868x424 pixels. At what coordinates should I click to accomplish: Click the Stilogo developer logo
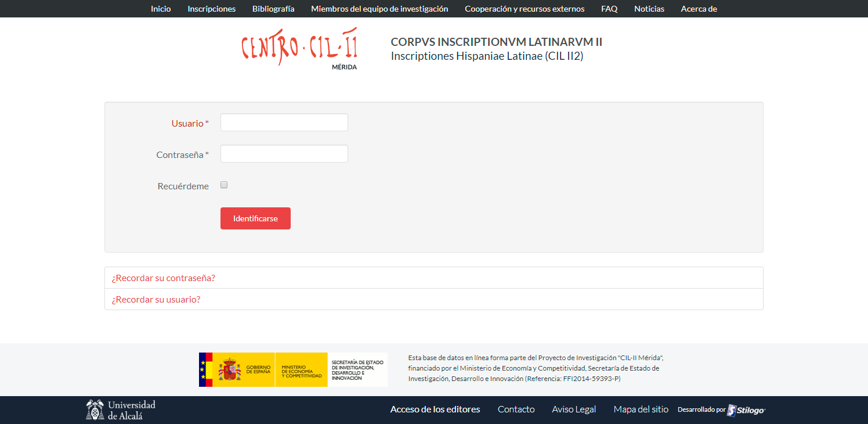pos(746,410)
